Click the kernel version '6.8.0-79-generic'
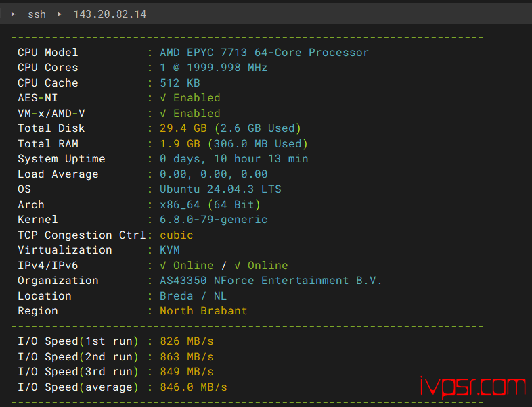Viewport: 532px width, 407px height. [x=214, y=220]
